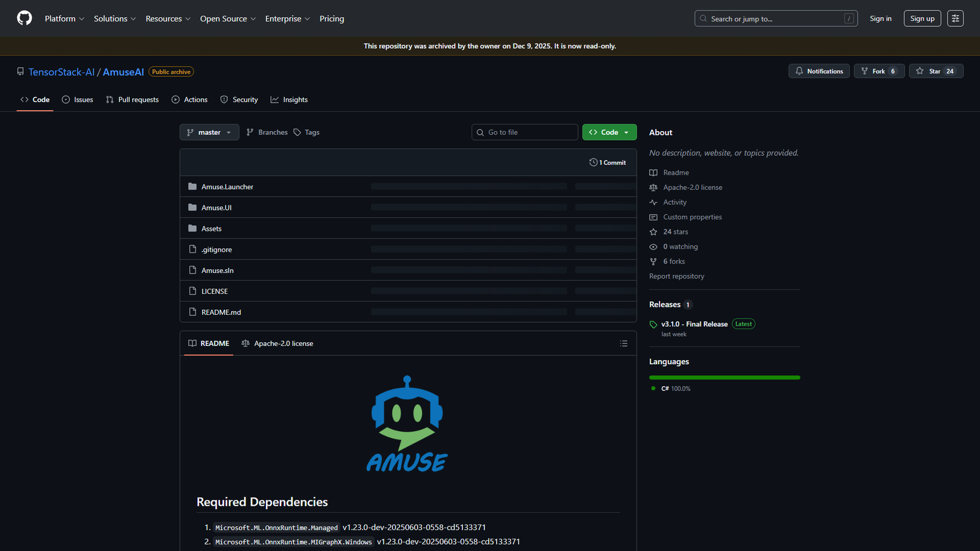This screenshot has width=980, height=551.
Task: Fork the repository
Action: click(x=879, y=72)
